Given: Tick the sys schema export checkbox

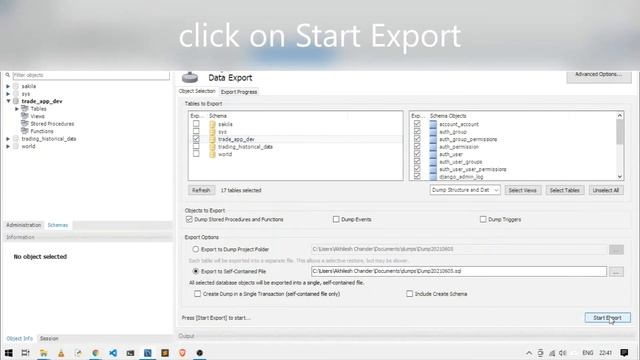Looking at the screenshot, I should pos(196,131).
